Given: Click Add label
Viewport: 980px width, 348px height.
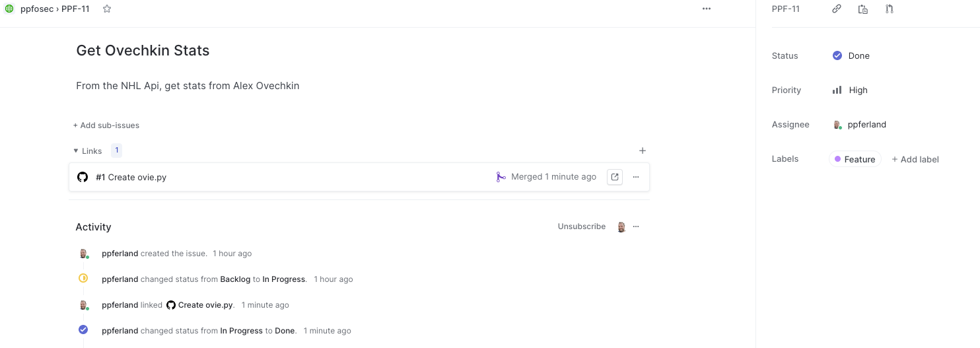Looking at the screenshot, I should coord(915,159).
